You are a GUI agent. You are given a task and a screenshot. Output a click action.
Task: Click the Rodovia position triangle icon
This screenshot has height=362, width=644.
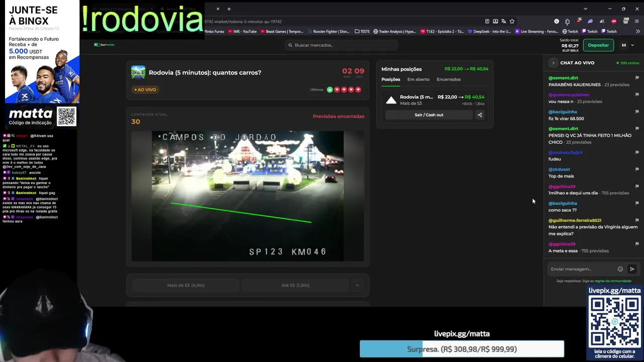(x=391, y=100)
